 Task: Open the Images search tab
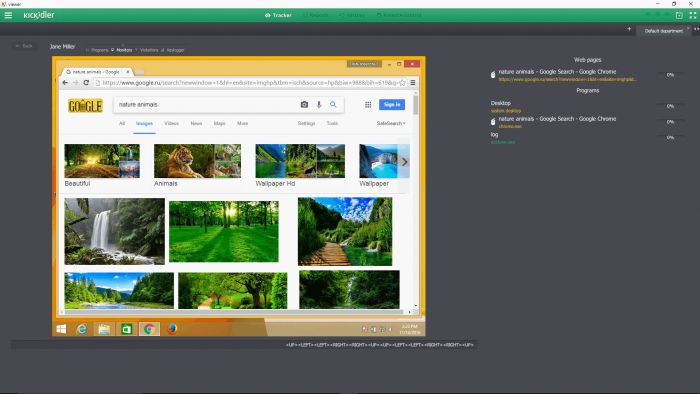144,124
